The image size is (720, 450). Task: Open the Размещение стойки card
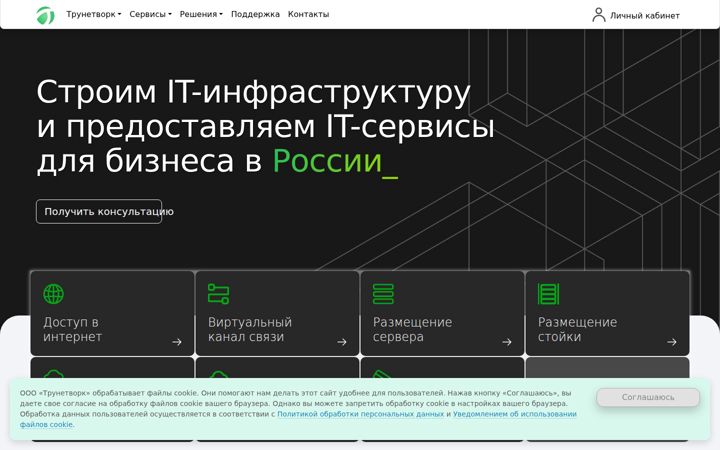(x=608, y=313)
